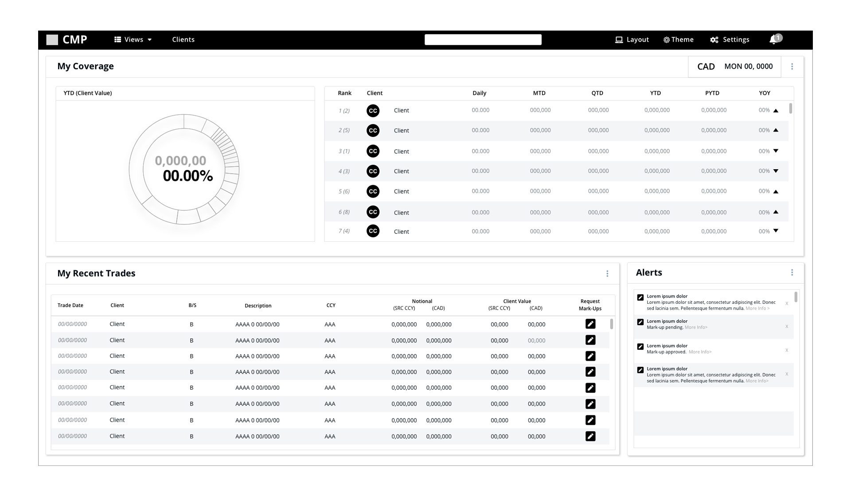The height and width of the screenshot is (504, 851).
Task: Expand the Views dropdown menu
Action: coord(133,40)
